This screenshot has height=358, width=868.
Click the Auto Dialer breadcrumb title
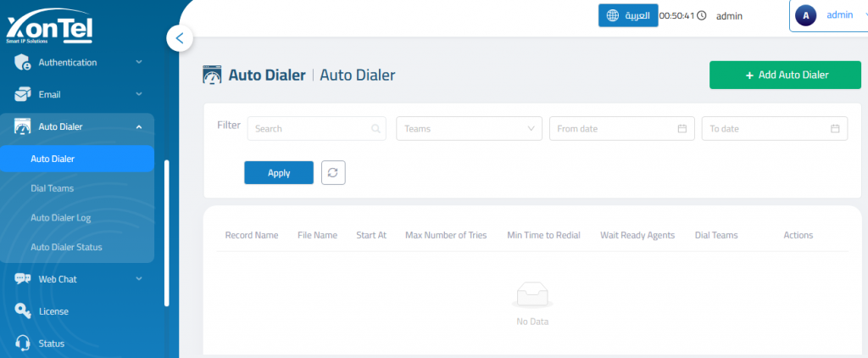tap(357, 75)
